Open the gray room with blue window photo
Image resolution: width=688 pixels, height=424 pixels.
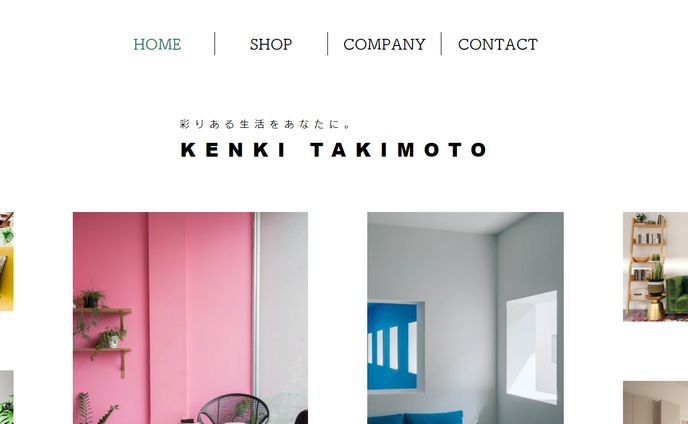tap(466, 318)
